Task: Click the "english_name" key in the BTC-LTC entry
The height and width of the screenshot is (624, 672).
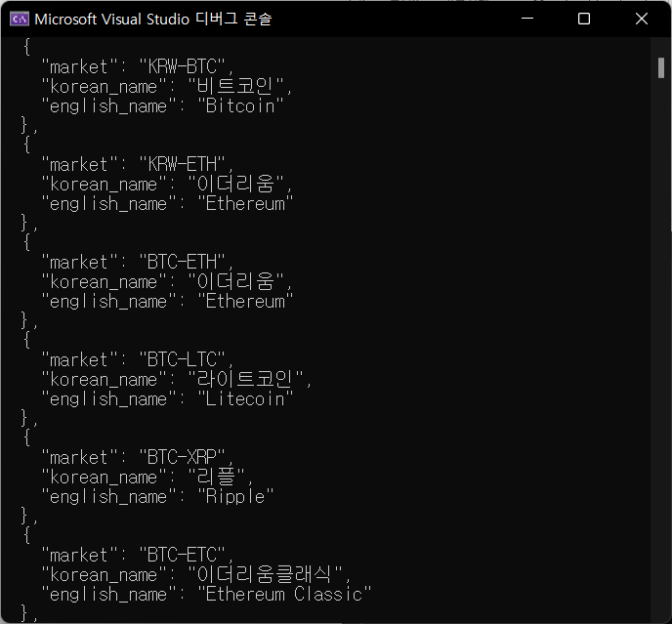Action: pyautogui.click(x=108, y=399)
